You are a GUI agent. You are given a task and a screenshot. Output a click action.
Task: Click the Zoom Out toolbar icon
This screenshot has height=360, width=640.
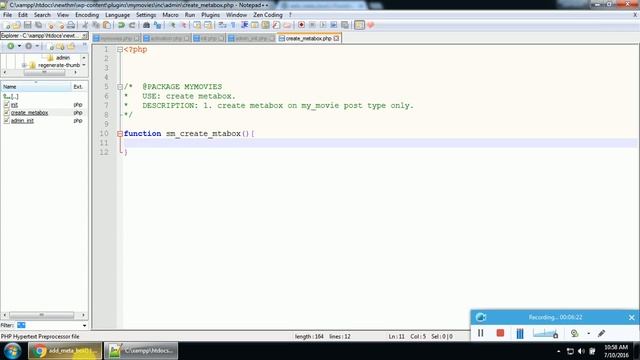[183, 25]
